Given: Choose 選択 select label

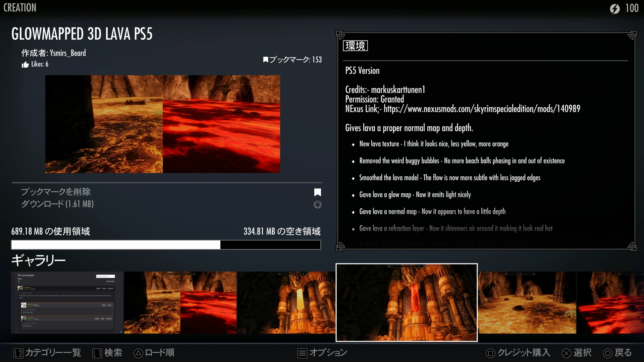Looking at the screenshot, I should (x=582, y=353).
